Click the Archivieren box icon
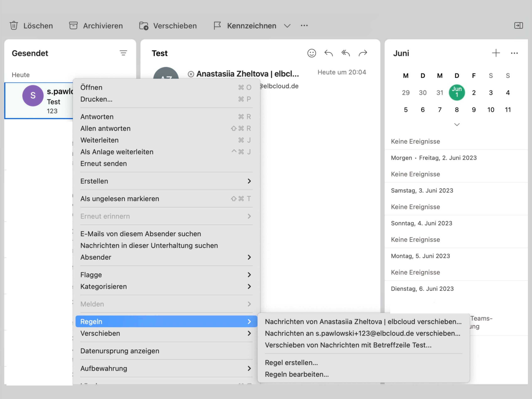532x399 pixels. (x=73, y=26)
